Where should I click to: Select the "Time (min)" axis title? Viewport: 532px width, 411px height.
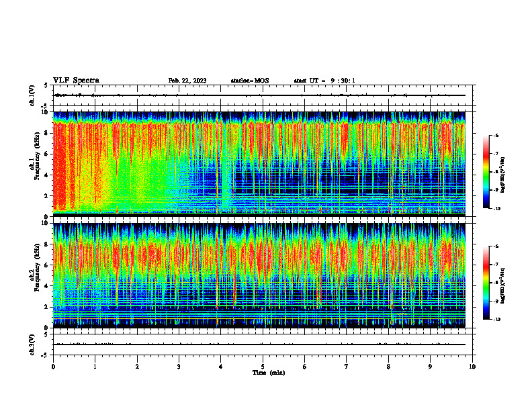(x=269, y=373)
